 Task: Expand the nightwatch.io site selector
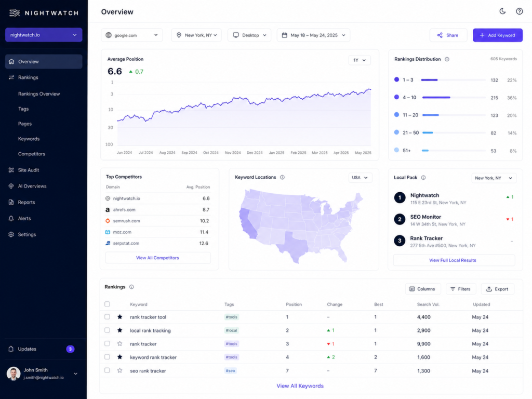click(x=44, y=35)
